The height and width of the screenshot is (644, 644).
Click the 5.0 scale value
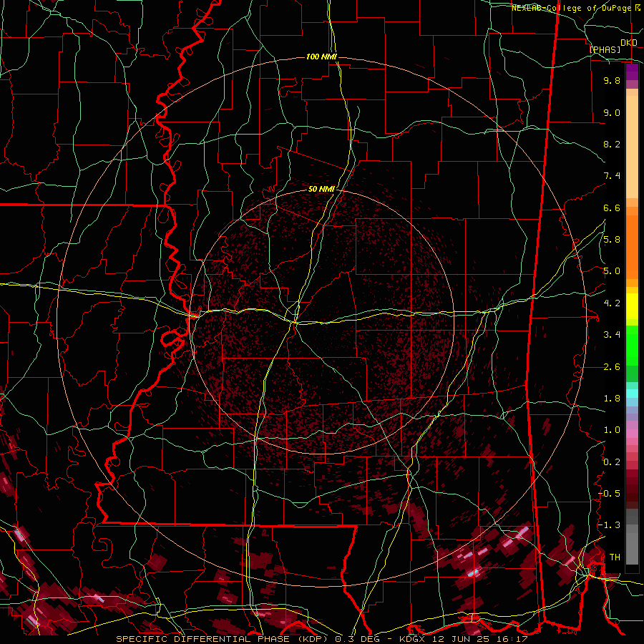click(612, 271)
